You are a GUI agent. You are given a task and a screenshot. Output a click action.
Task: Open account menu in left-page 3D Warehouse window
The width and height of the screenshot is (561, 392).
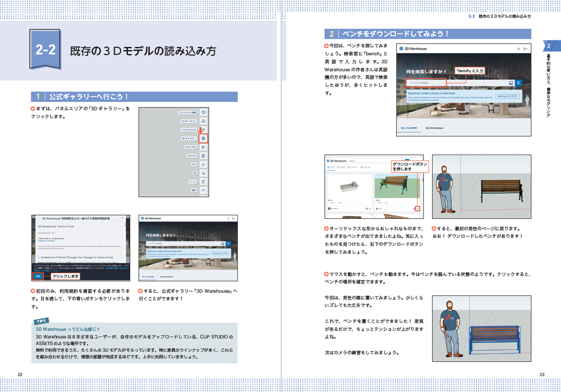coord(234,218)
